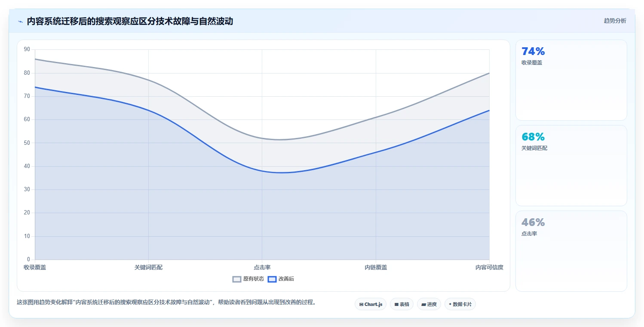This screenshot has width=644, height=327.
Task: Click the 内容可信度 x-axis label
Action: 489,267
